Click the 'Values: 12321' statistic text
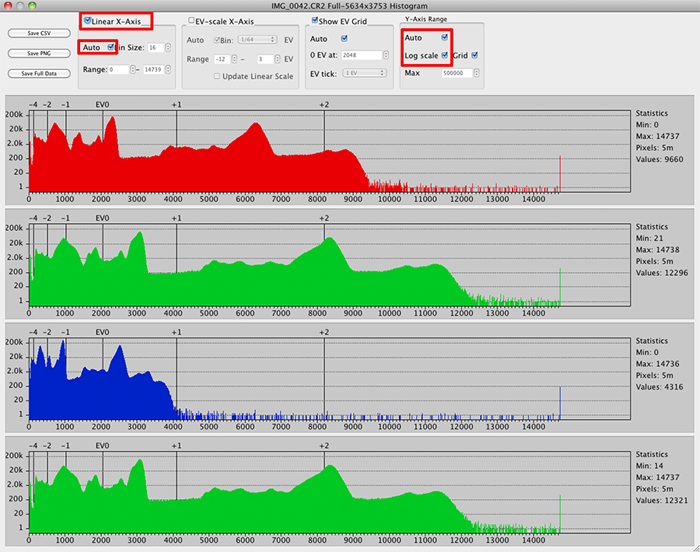 click(662, 501)
